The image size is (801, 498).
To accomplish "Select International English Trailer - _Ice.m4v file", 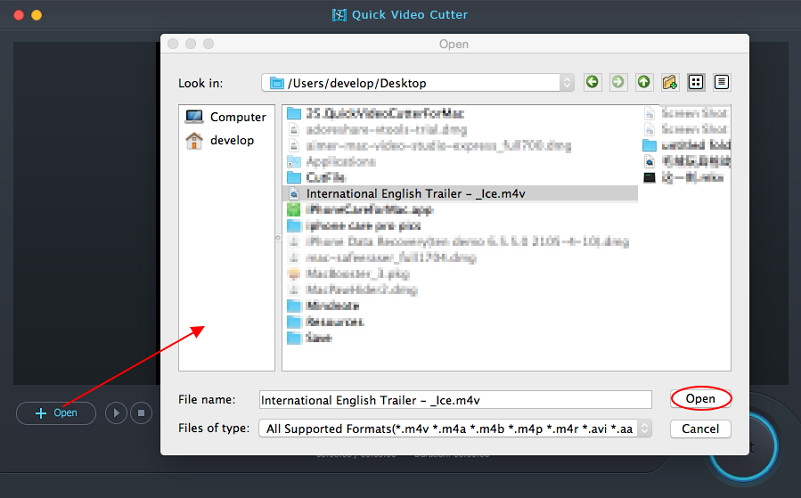I will coord(460,194).
